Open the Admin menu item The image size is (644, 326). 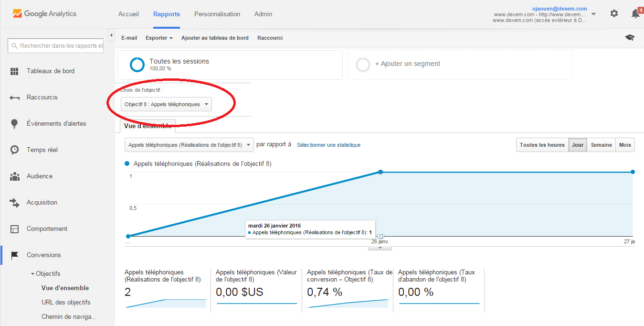coord(263,14)
